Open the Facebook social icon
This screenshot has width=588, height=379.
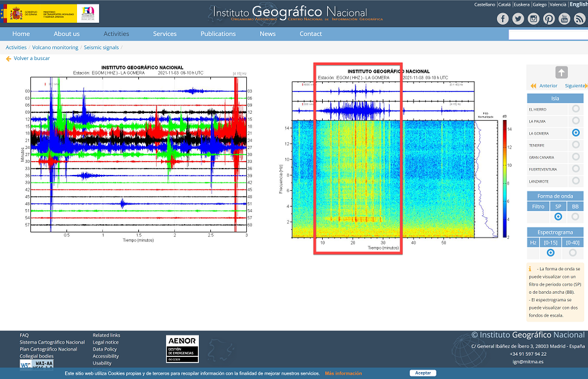(503, 19)
